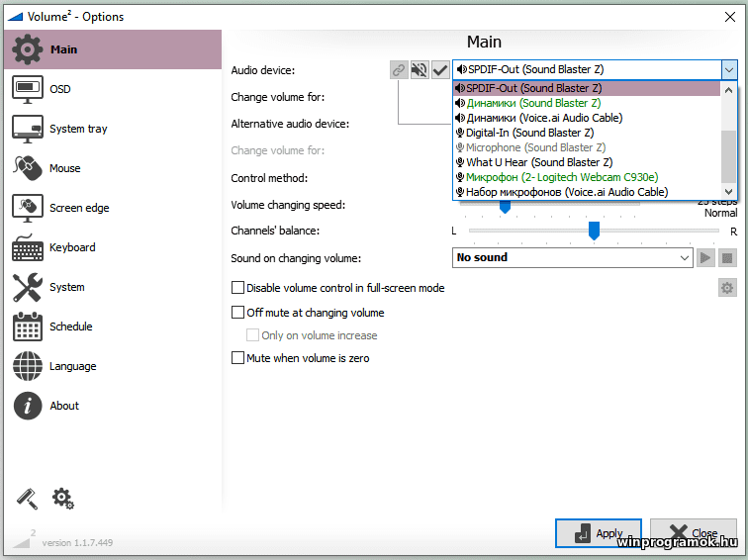Click the muted speaker icon

point(420,69)
